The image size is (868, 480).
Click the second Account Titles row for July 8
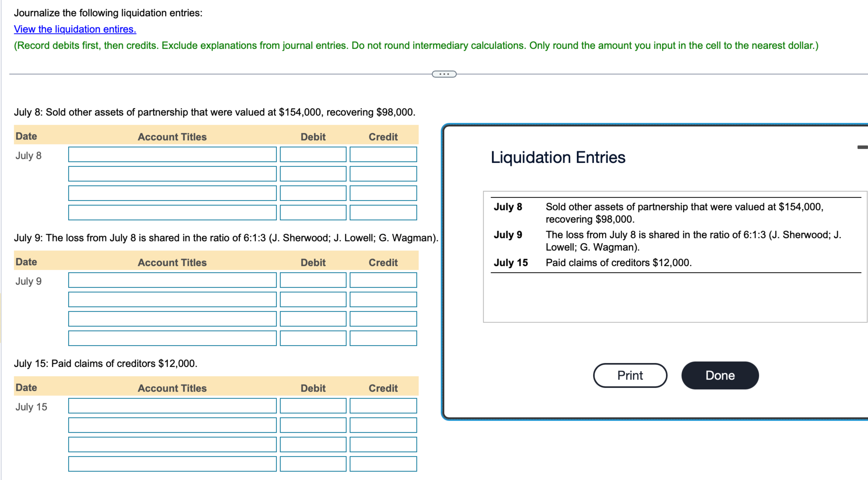[x=172, y=174]
